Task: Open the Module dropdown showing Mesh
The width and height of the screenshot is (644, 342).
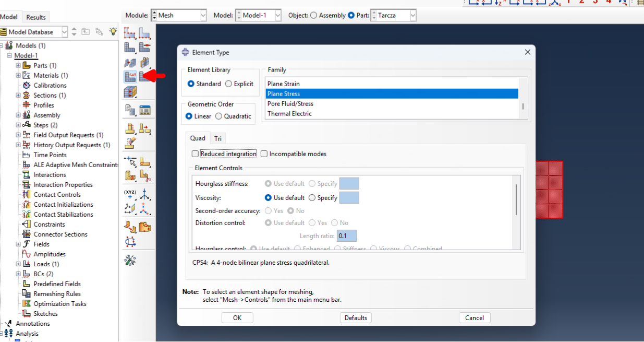Action: (179, 16)
